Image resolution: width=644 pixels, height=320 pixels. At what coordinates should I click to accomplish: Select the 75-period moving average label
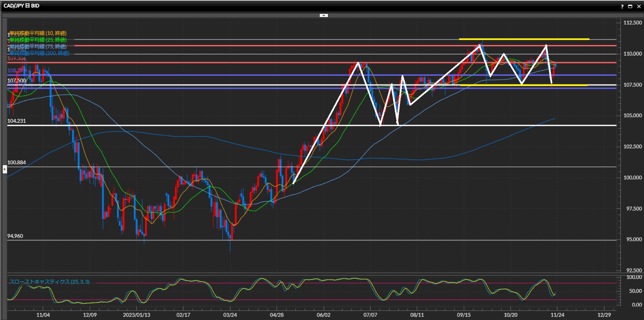click(38, 46)
